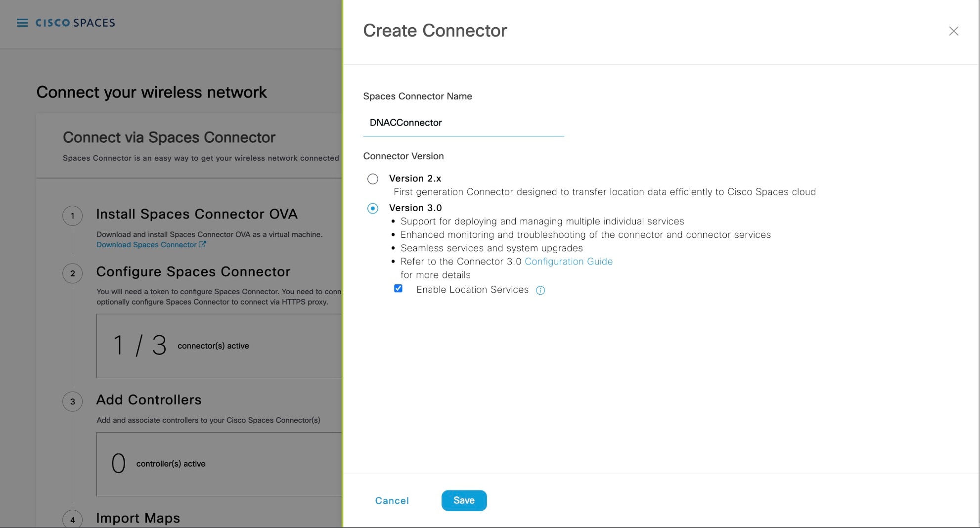The height and width of the screenshot is (528, 980).
Task: Cancel connector creation
Action: (x=392, y=501)
